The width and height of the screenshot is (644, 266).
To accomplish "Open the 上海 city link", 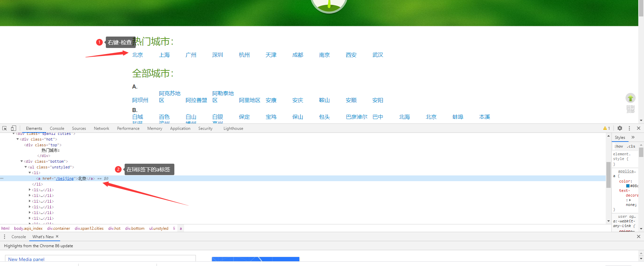I will (x=164, y=55).
